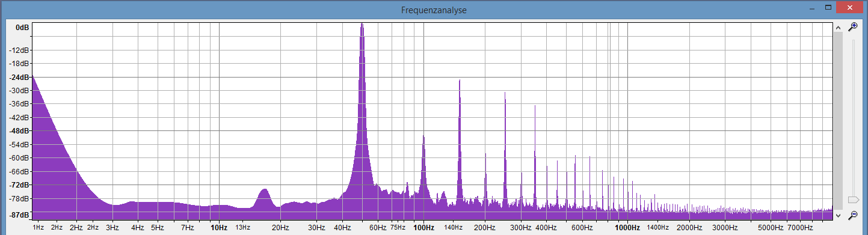Click the 3000Hz frequency label

725,228
